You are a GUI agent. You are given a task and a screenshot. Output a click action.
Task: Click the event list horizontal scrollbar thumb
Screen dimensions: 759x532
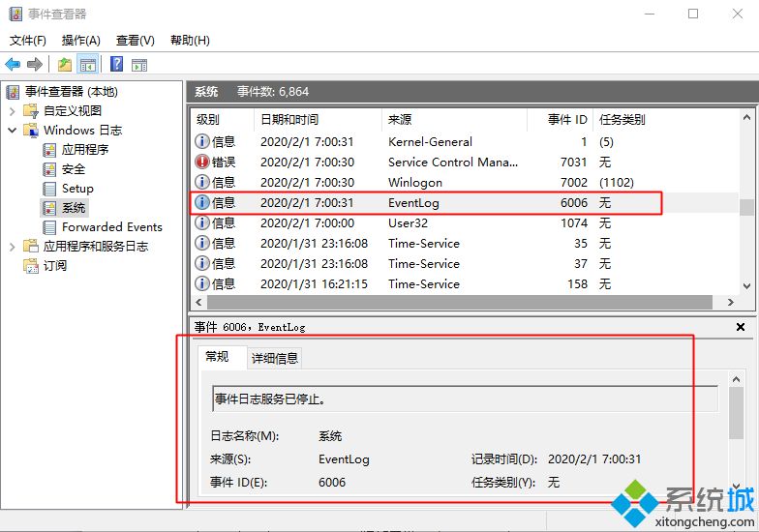coord(460,302)
